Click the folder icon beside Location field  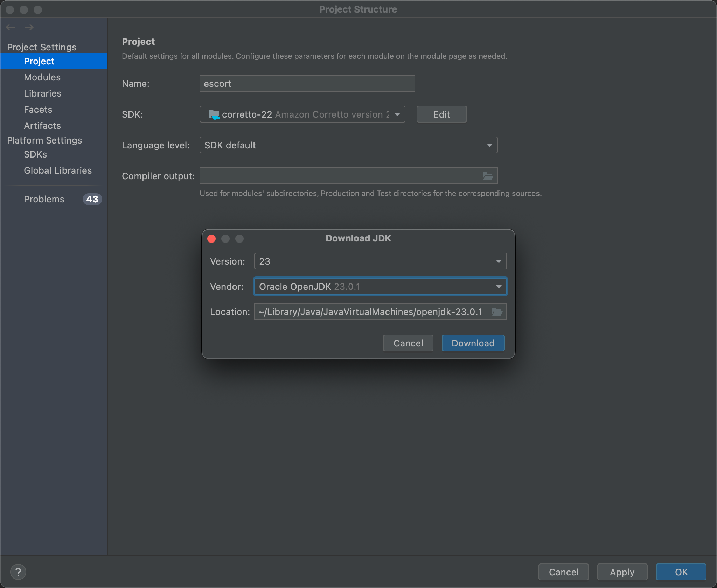(497, 311)
